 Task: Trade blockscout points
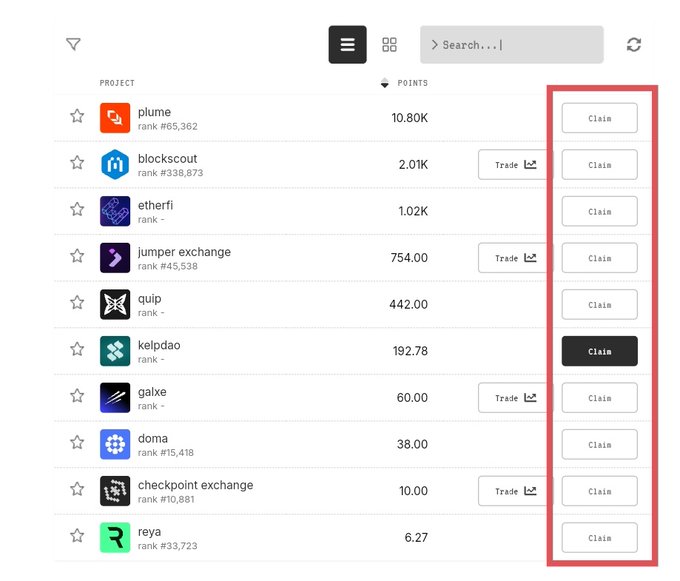[x=515, y=164]
